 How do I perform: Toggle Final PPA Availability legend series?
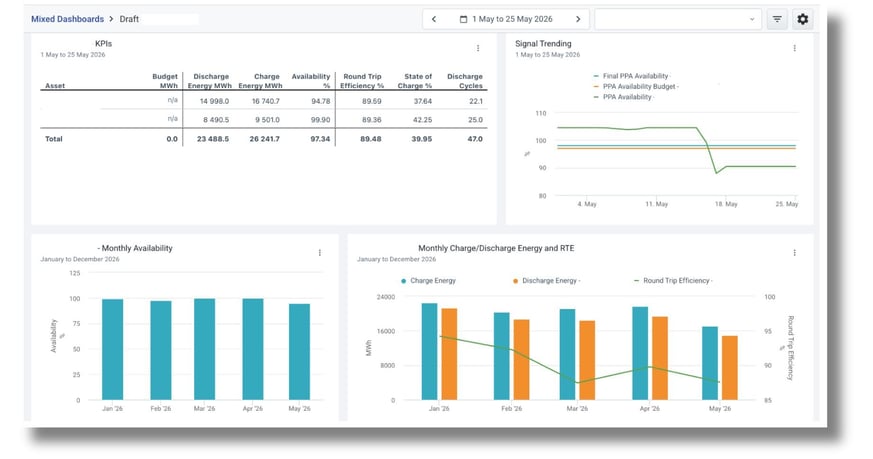[x=632, y=76]
